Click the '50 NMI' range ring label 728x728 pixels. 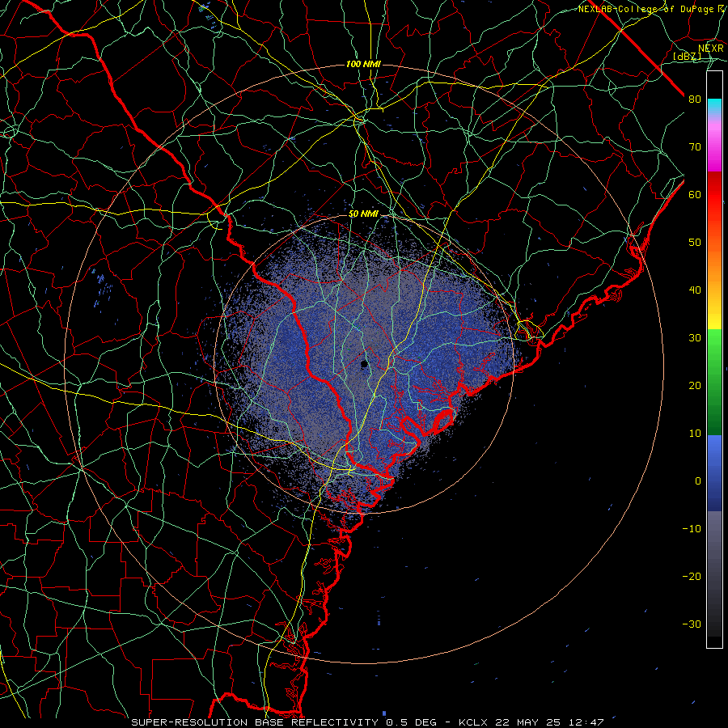point(363,214)
